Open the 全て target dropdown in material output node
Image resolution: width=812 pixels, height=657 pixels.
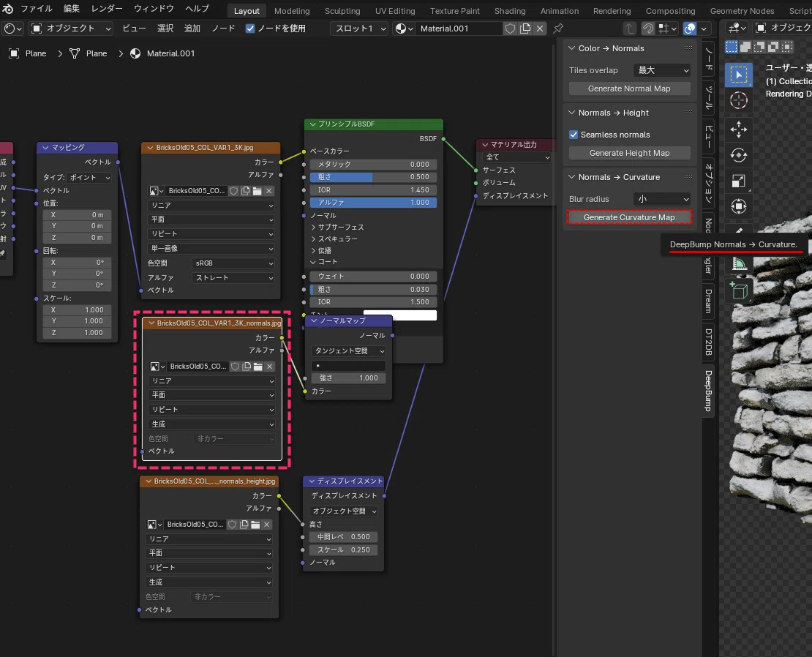click(516, 157)
